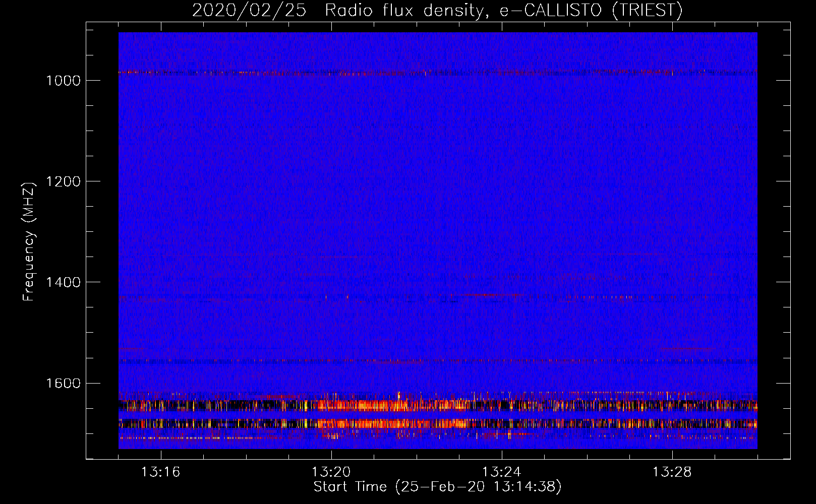Click the 13:16 time axis label
The height and width of the screenshot is (504, 816).
tap(160, 472)
